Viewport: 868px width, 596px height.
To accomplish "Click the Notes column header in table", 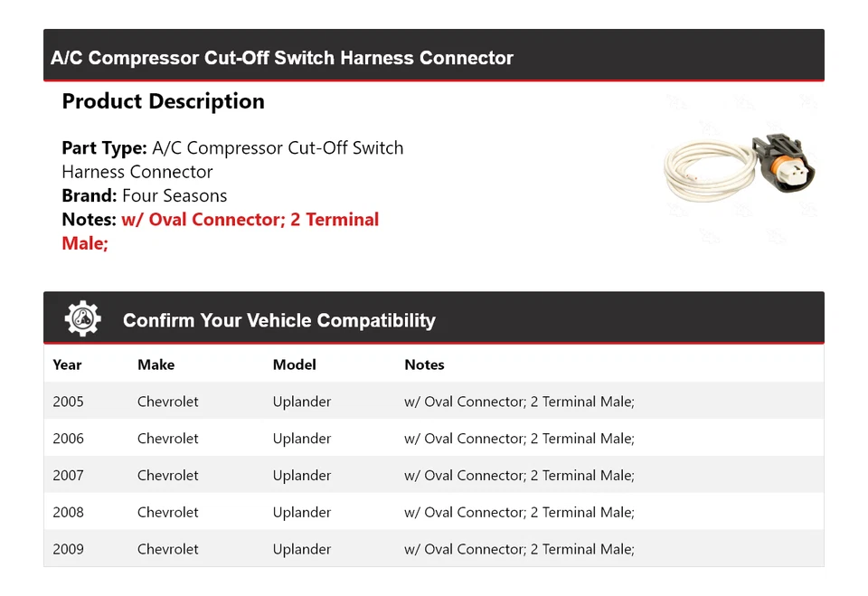I will [x=424, y=364].
